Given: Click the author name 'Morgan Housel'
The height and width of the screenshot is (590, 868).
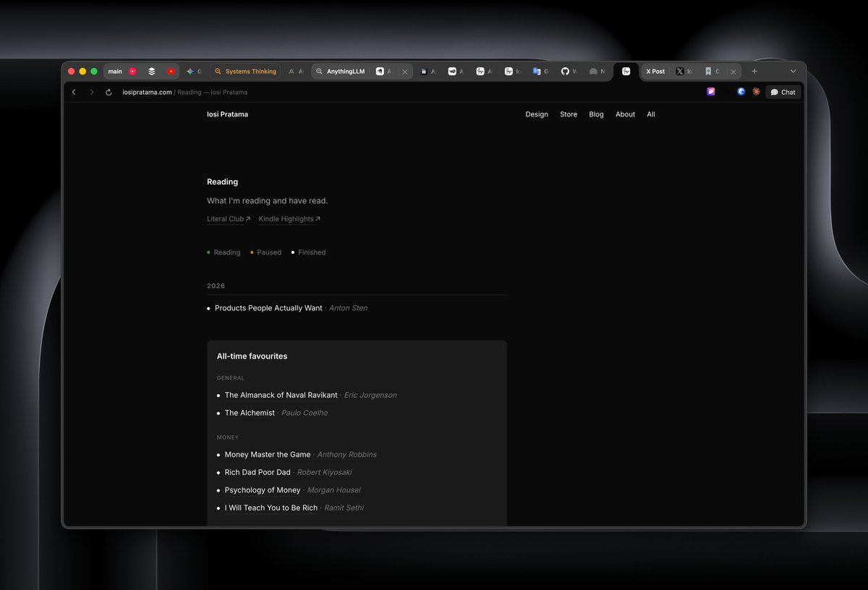Looking at the screenshot, I should pos(333,490).
